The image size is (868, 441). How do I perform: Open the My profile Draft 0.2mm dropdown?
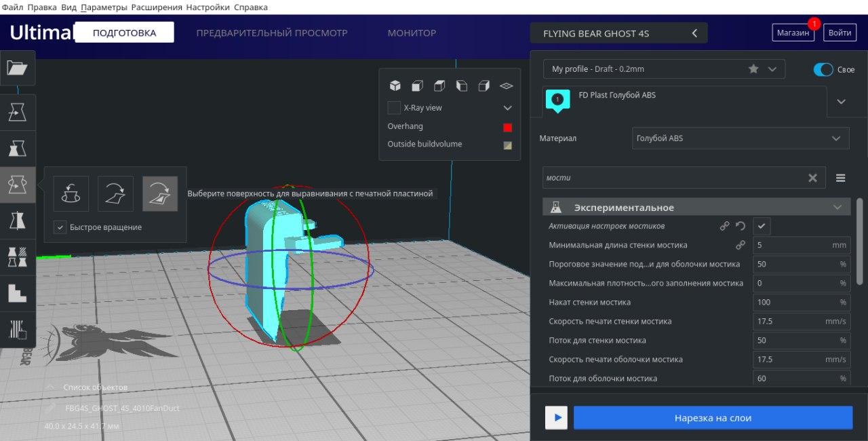[x=664, y=69]
